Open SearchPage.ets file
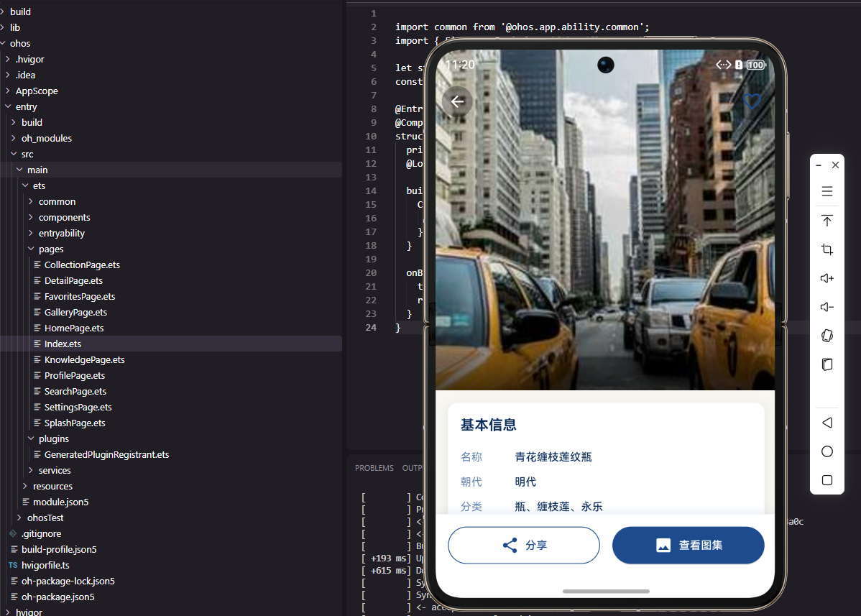This screenshot has width=861, height=616. pos(75,392)
